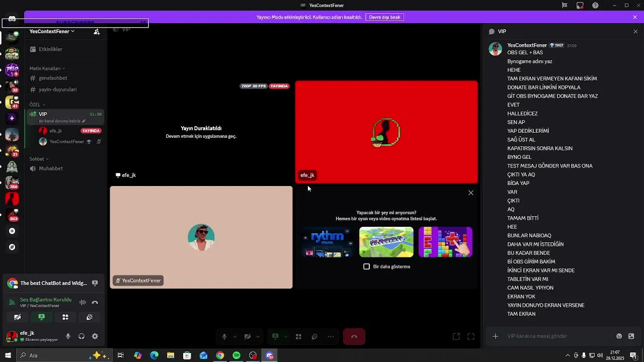Select the YesContextFener participant tile
Screen dimensions: 644x362
(x=201, y=237)
